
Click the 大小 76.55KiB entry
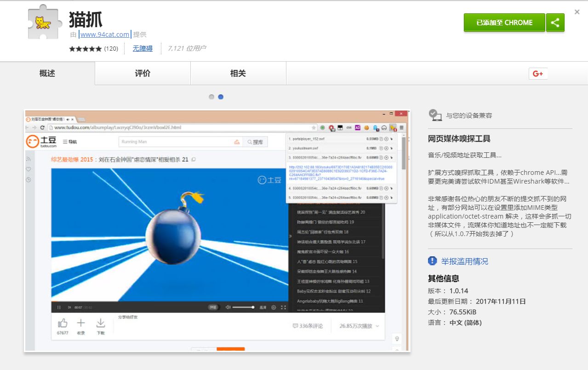tap(452, 312)
